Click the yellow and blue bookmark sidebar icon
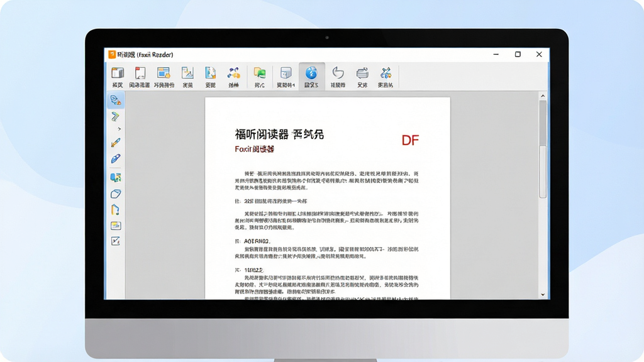 point(116,210)
